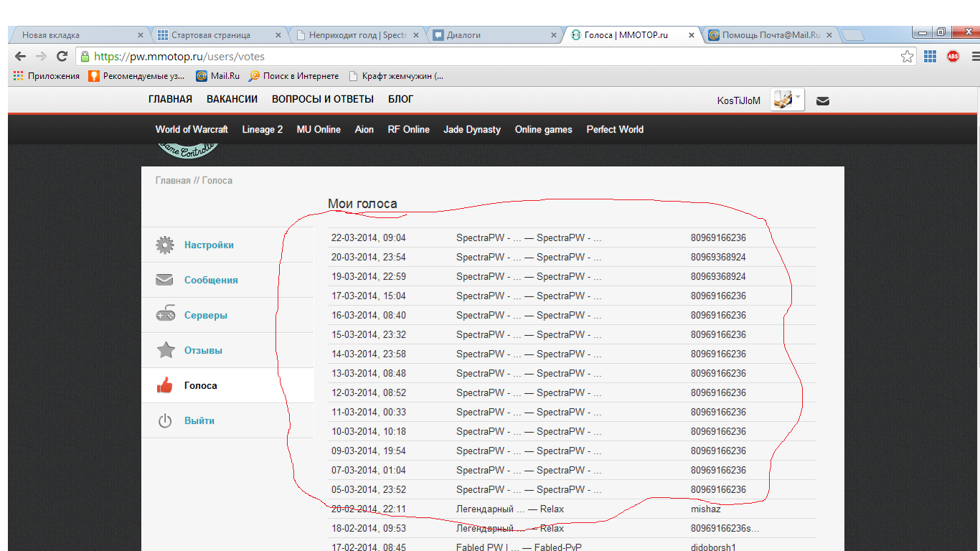This screenshot has width=980, height=551.
Task: Close the Стартовая страница tab
Action: point(278,34)
